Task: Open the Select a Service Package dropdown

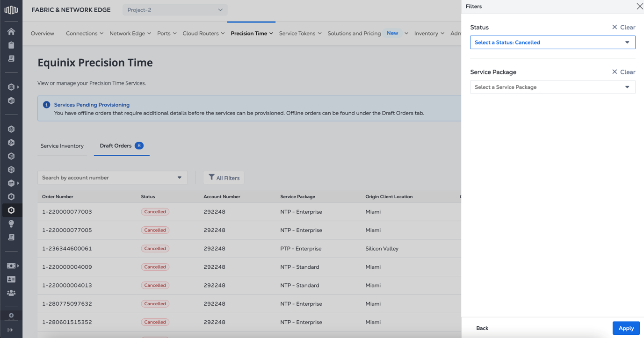Action: coord(553,87)
